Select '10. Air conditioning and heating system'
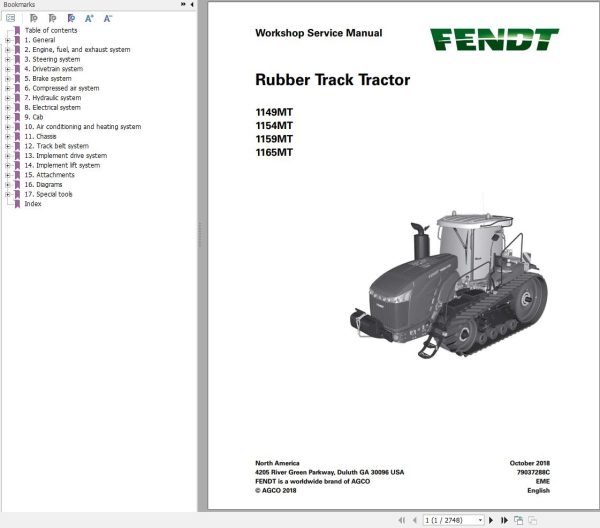600x528 pixels. (x=83, y=127)
